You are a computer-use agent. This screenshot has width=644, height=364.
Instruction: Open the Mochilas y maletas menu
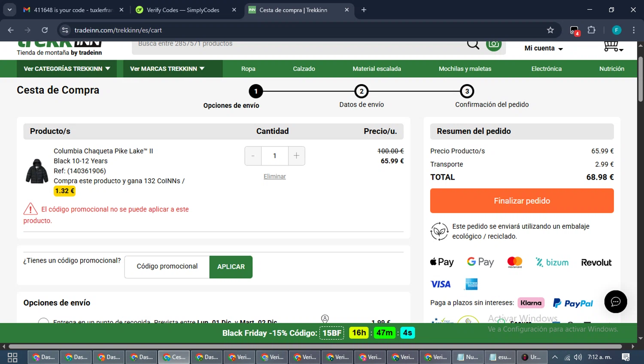click(465, 69)
